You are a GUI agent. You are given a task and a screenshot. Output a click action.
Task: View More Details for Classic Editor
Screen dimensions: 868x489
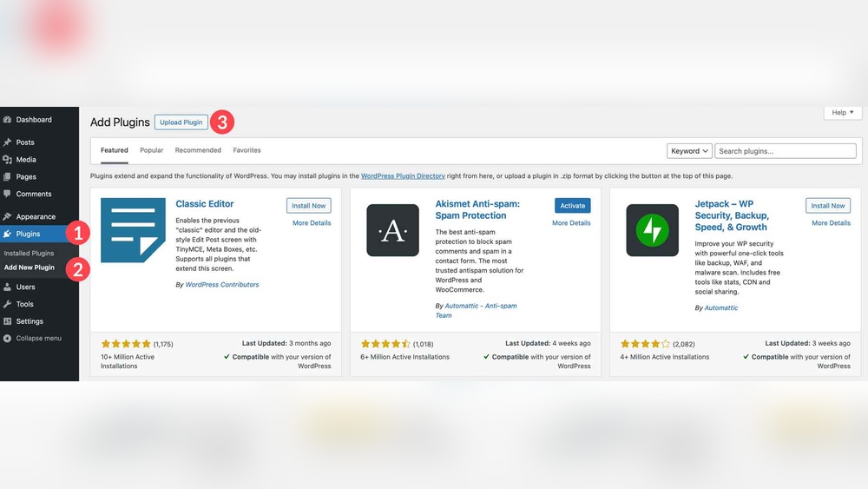pos(312,222)
